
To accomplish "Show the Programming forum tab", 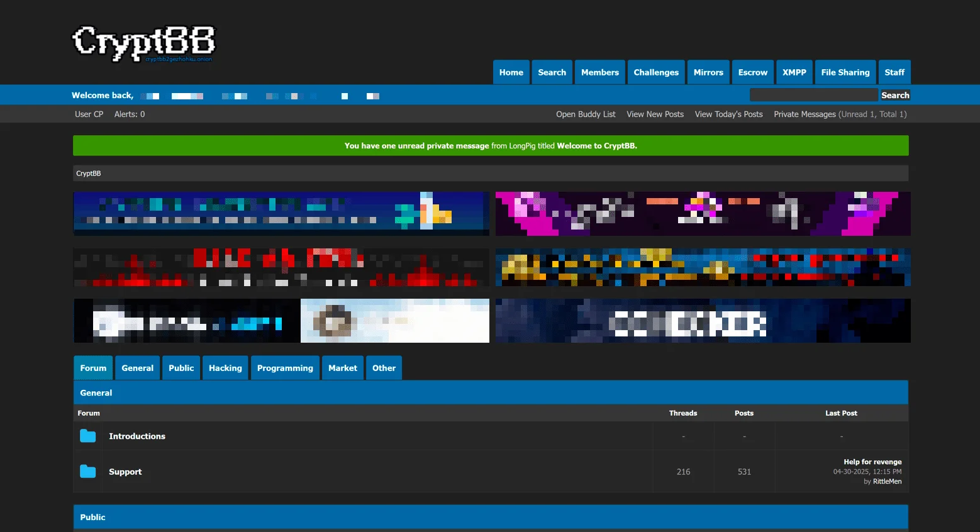I will [285, 368].
